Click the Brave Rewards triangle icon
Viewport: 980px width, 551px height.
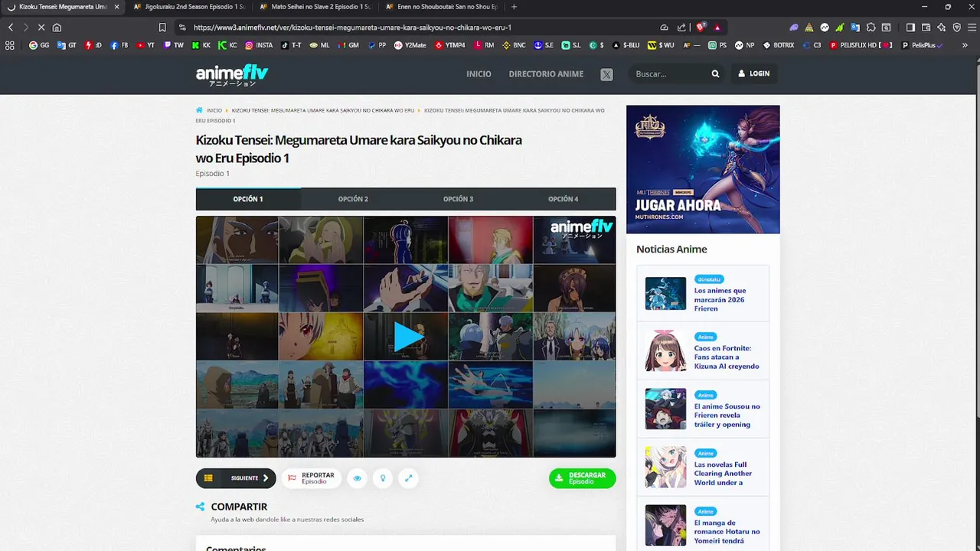click(x=717, y=28)
